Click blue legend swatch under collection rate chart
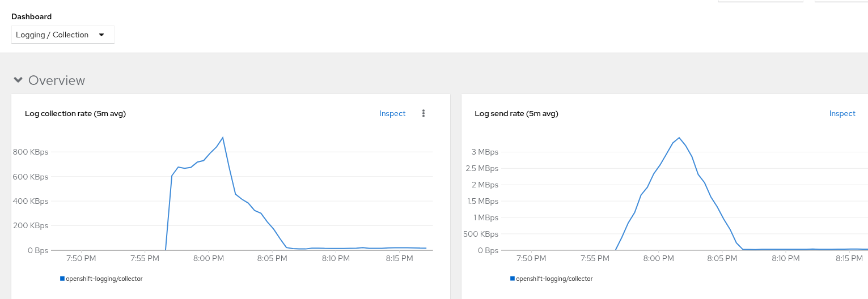The height and width of the screenshot is (299, 868). click(x=62, y=279)
